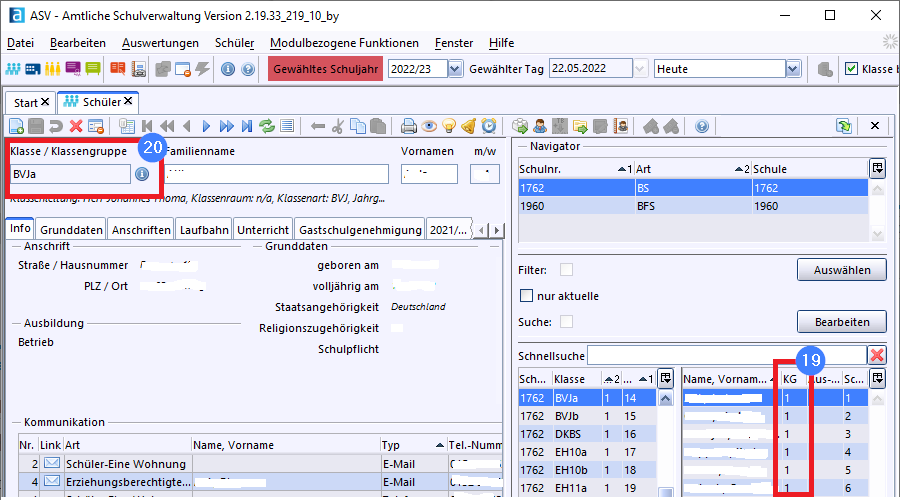This screenshot has width=900, height=500.
Task: Click the list view icon in record toolbar
Action: (x=287, y=126)
